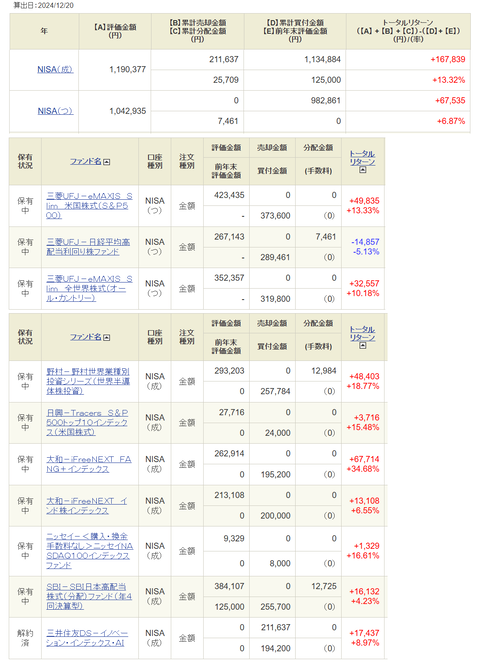Click the -14,857 negative return value
The image size is (480, 664).
click(x=365, y=242)
